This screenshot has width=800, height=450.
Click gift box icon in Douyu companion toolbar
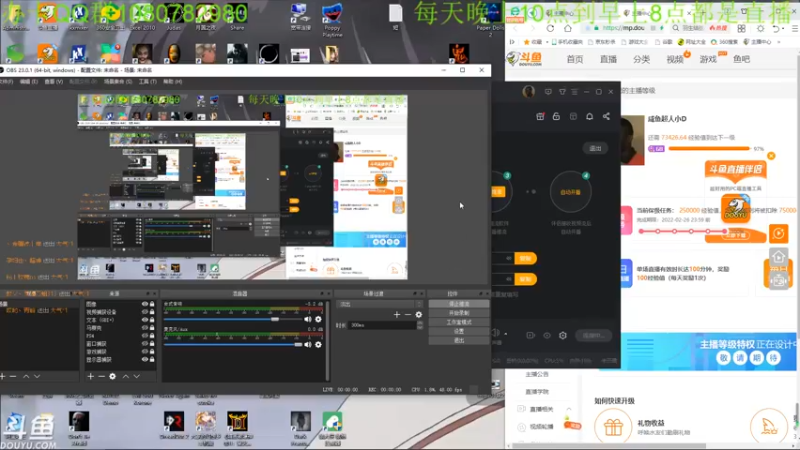coord(540,116)
